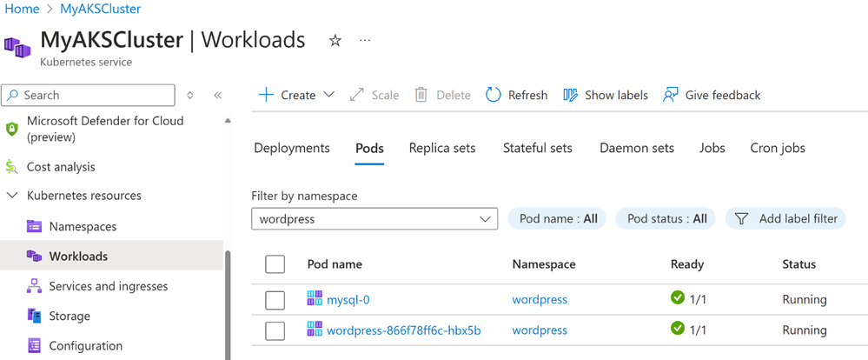Open the Filter by namespace wordpress dropdown
Screen dimensions: 868x360
(374, 219)
